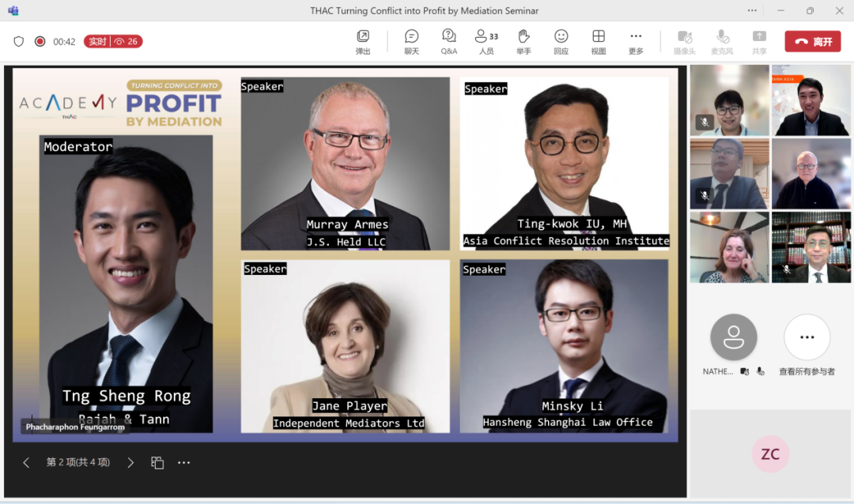Select the NATHE... participant avatar
This screenshot has height=504, width=854.
[x=733, y=337]
